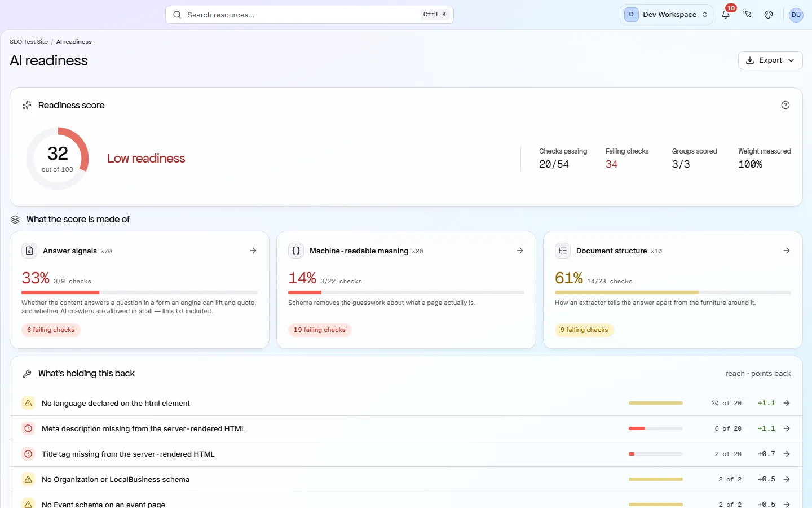
Task: Open arrow for Title tag missing row
Action: click(787, 454)
